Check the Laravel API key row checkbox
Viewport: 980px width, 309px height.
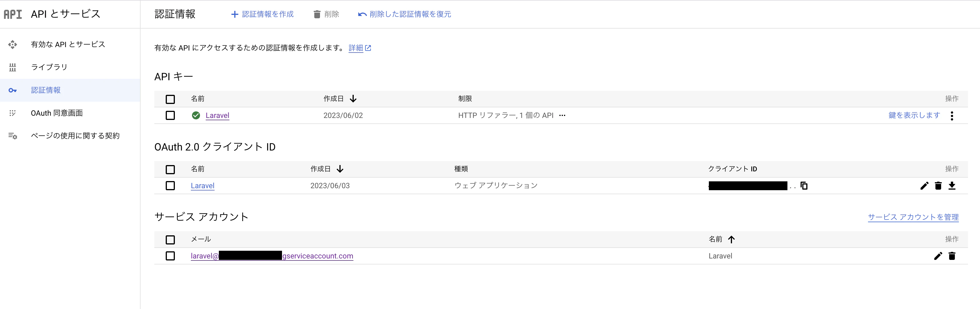tap(170, 115)
